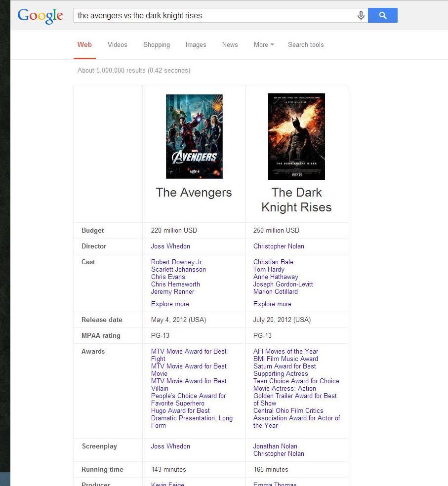Click the Budget row label

point(93,230)
